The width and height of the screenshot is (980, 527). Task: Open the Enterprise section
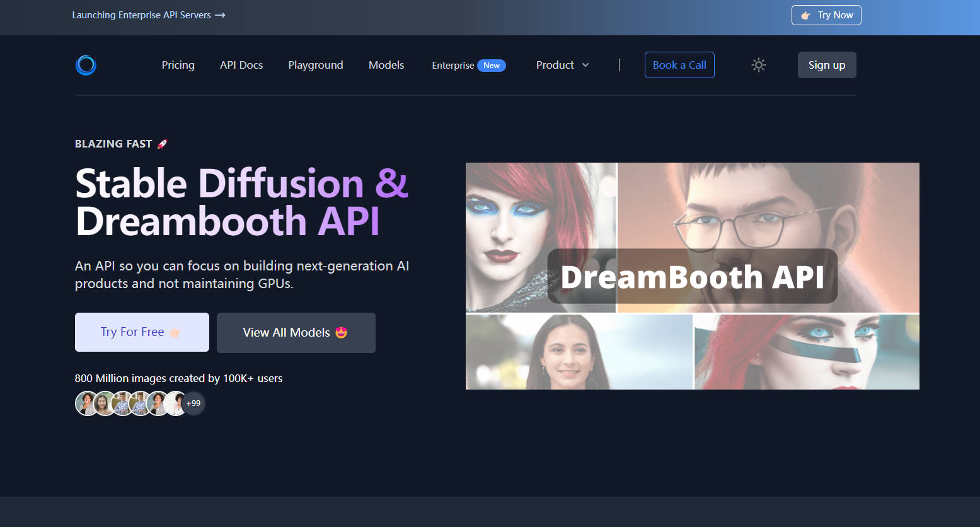(453, 66)
